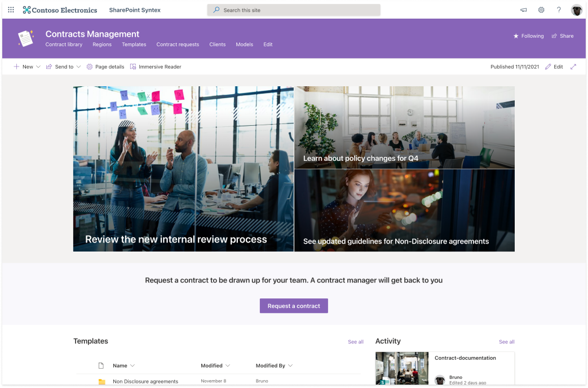
Task: Open the settings gear icon
Action: pyautogui.click(x=541, y=10)
